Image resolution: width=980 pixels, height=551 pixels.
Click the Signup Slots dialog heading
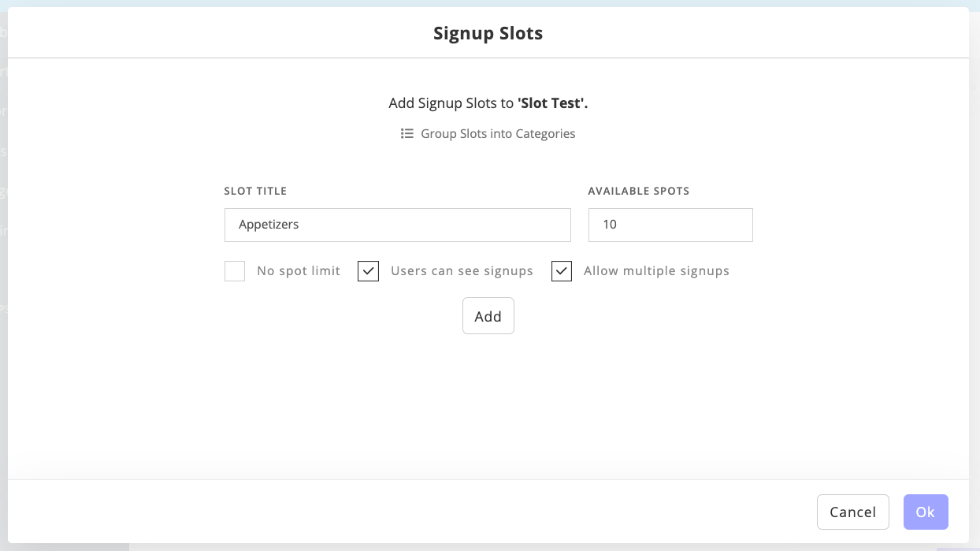point(488,33)
